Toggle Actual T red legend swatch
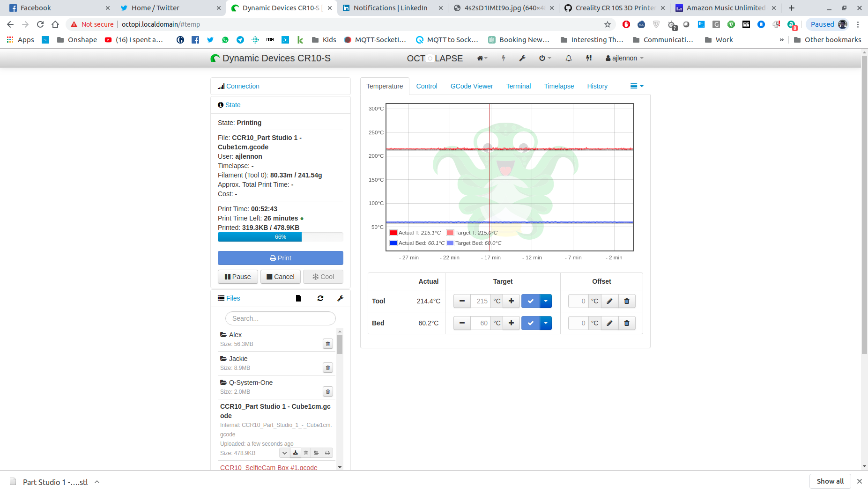The width and height of the screenshot is (868, 493). (393, 233)
